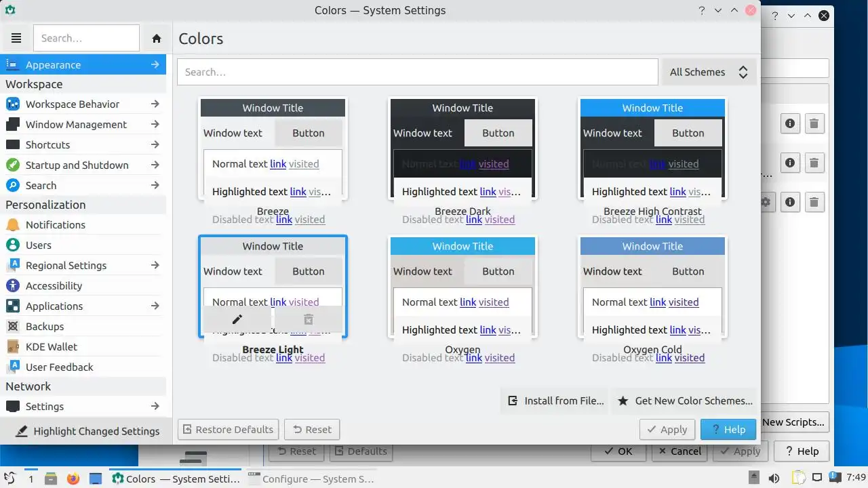Go to the System Settings home view
This screenshot has height=488, width=868.
157,39
